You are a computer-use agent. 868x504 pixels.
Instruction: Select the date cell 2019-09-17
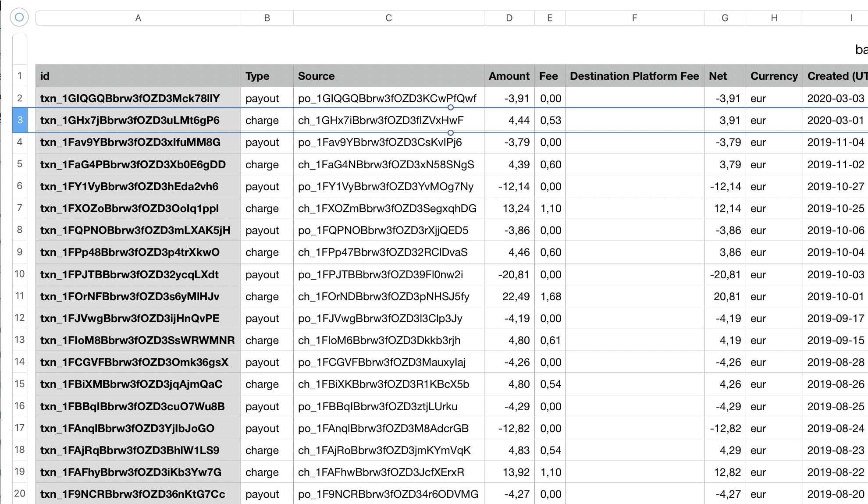coord(835,319)
